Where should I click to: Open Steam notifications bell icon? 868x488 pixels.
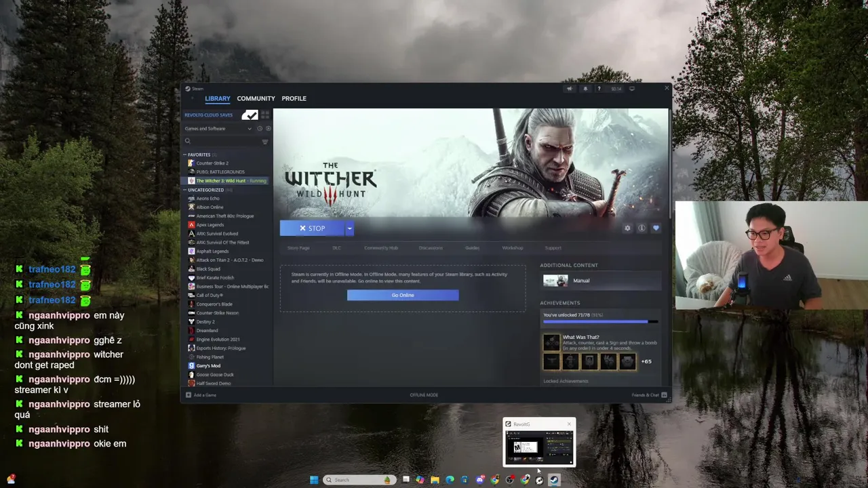click(585, 89)
